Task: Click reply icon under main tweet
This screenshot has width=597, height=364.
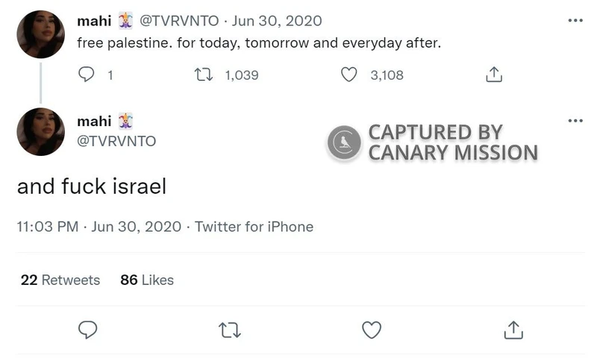Action: click(x=88, y=330)
